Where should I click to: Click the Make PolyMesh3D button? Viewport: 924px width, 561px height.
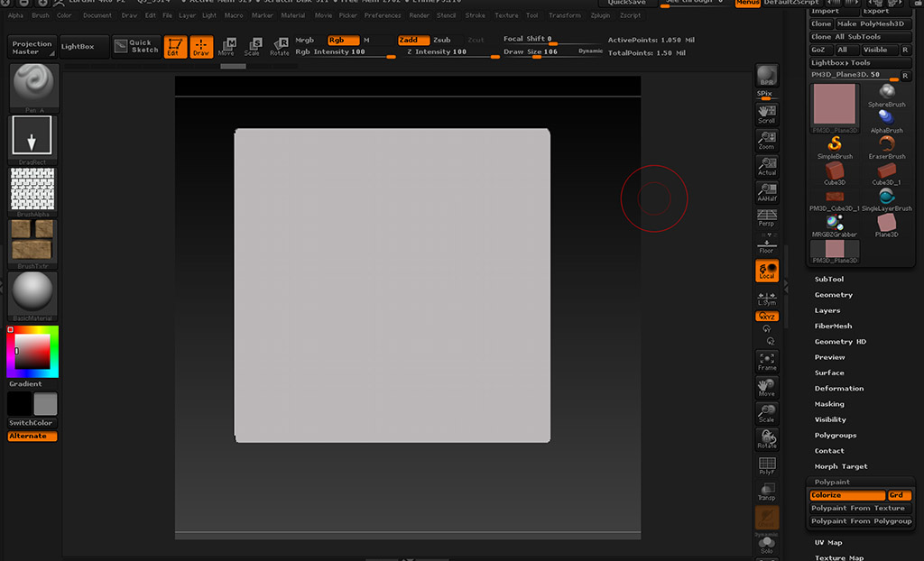[870, 23]
